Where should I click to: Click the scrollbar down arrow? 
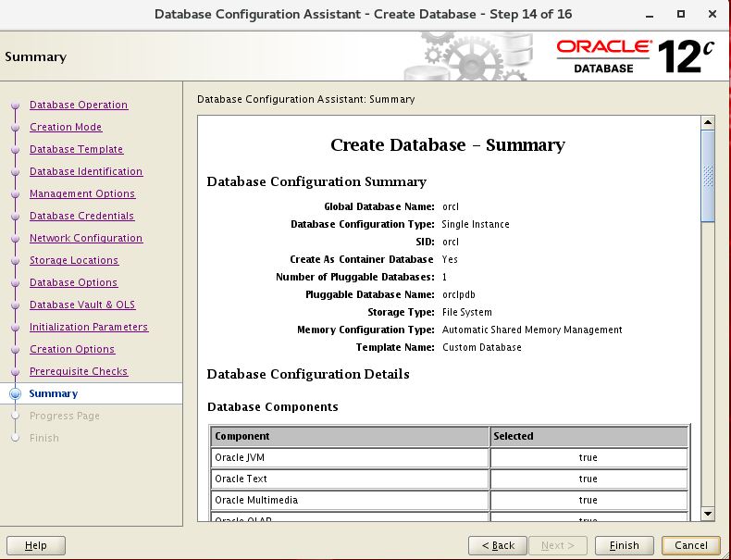(708, 514)
